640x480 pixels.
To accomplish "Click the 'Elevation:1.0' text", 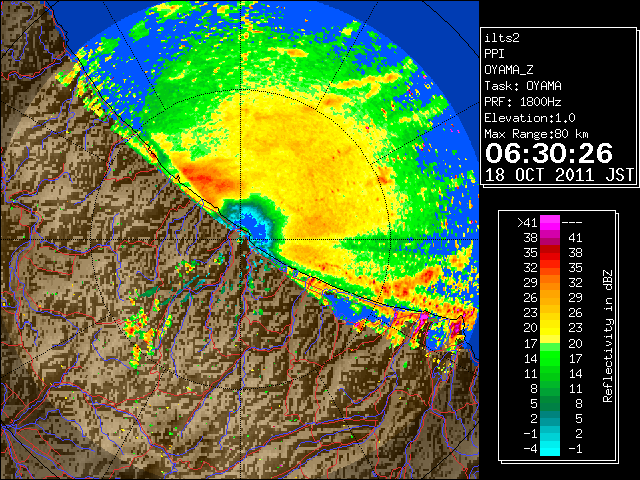I will click(x=530, y=118).
